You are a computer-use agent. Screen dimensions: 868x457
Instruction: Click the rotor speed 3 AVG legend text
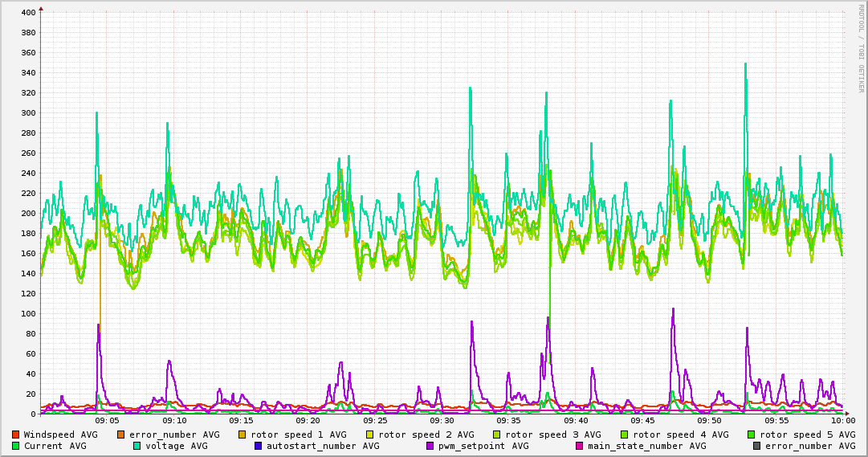[553, 435]
